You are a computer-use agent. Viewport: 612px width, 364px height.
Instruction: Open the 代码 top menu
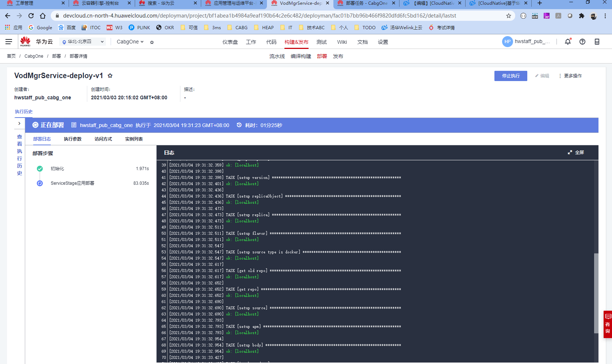271,42
